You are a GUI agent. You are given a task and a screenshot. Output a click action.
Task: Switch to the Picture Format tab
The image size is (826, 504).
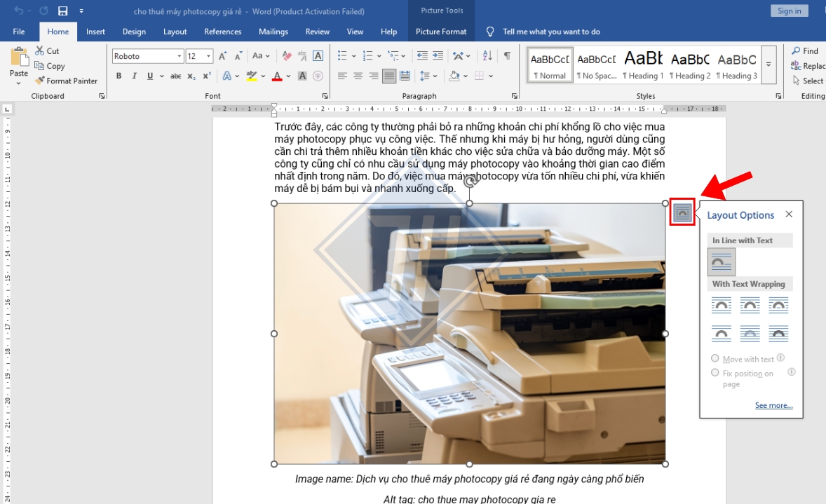pyautogui.click(x=440, y=32)
